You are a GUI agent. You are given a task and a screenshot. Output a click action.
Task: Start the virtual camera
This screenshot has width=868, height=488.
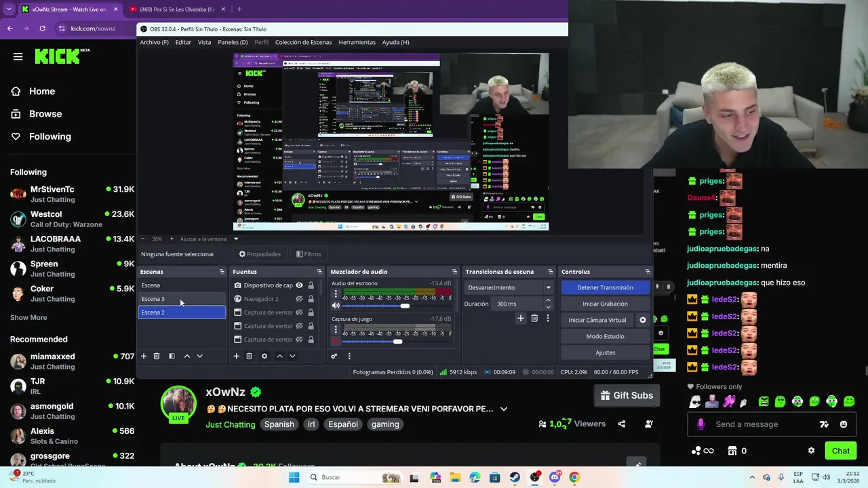tap(597, 320)
